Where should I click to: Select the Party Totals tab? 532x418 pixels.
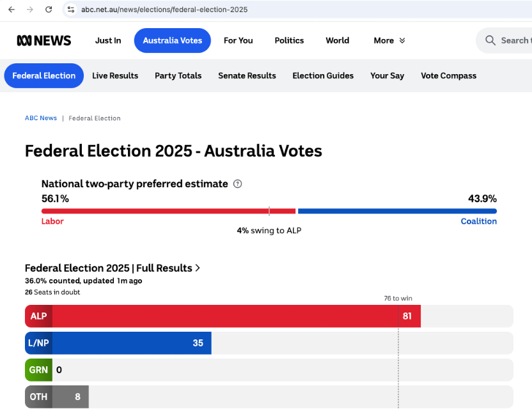click(x=178, y=75)
